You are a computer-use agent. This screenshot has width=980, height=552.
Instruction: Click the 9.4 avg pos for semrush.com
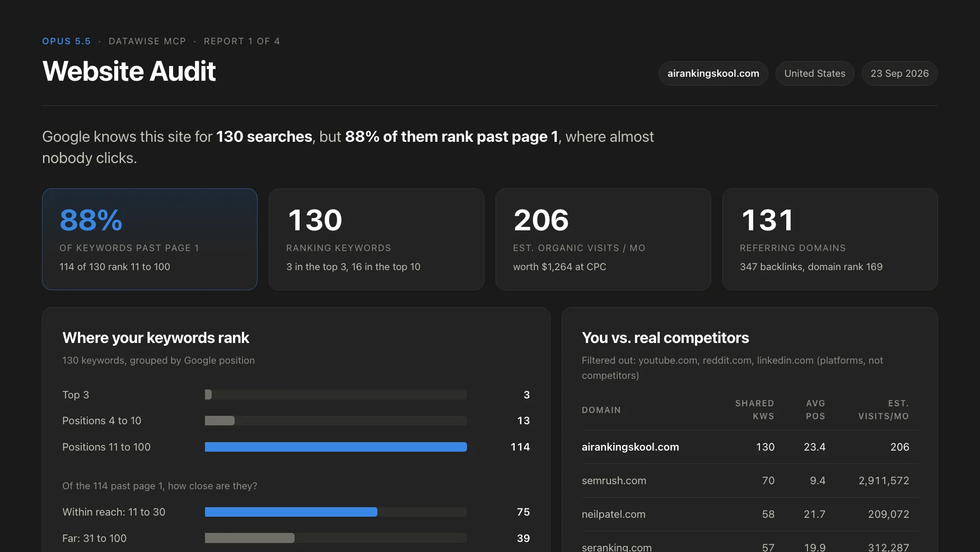pos(818,480)
